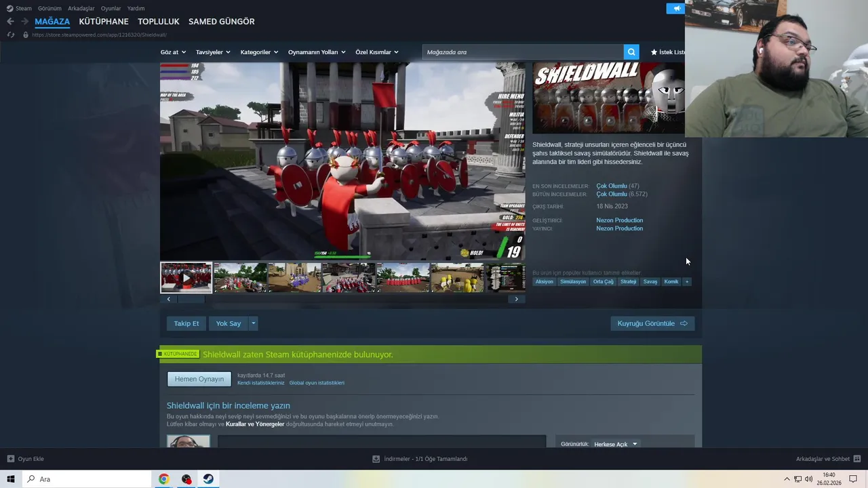Click the Strateji tag
This screenshot has width=868, height=488.
click(629, 281)
